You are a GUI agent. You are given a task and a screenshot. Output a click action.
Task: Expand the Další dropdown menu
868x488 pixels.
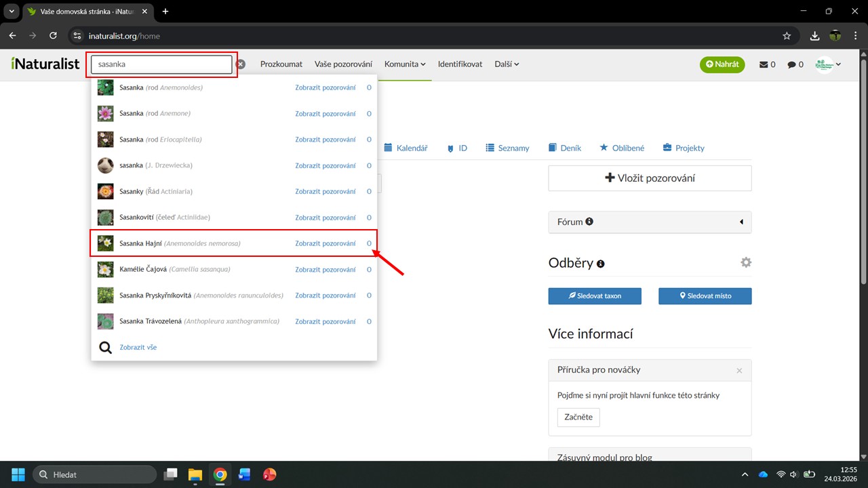pos(507,64)
